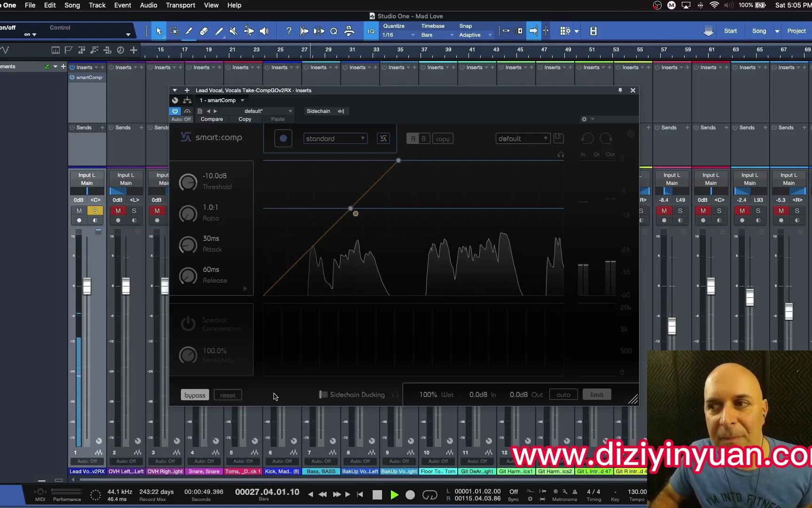Open the standard profile dropdown

pos(335,138)
